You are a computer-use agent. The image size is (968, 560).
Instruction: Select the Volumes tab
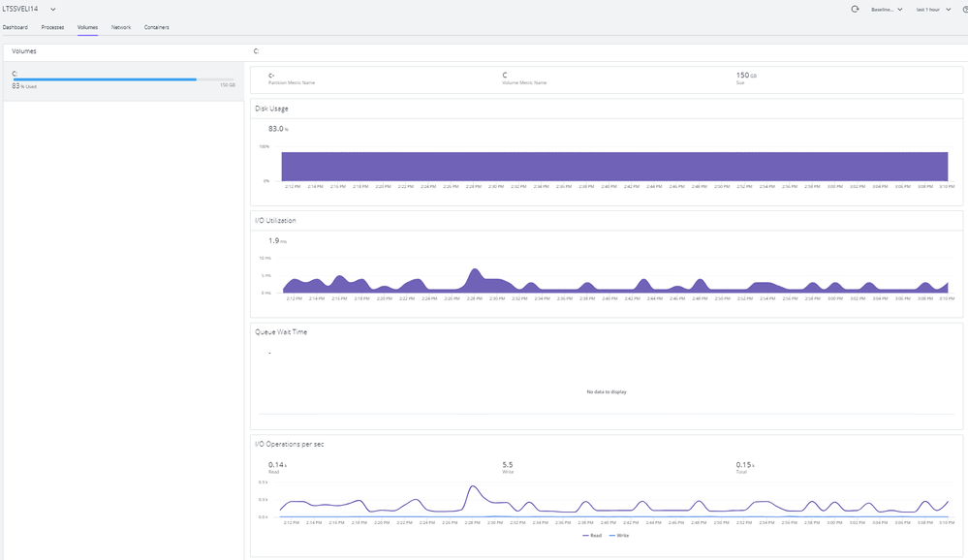tap(87, 27)
